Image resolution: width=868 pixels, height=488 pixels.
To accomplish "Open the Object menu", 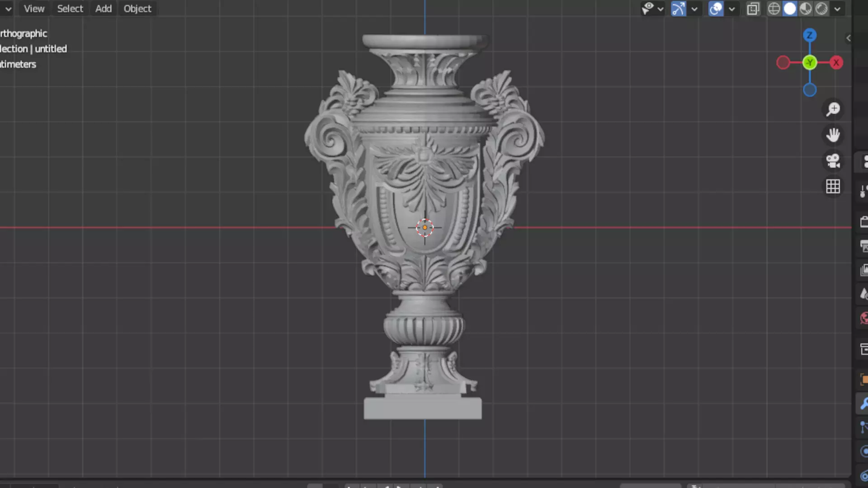I will click(x=137, y=9).
